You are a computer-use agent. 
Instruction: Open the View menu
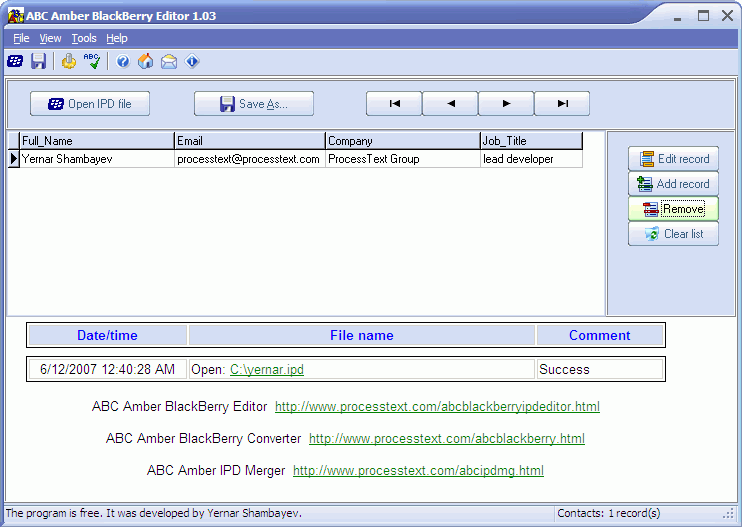[x=50, y=38]
